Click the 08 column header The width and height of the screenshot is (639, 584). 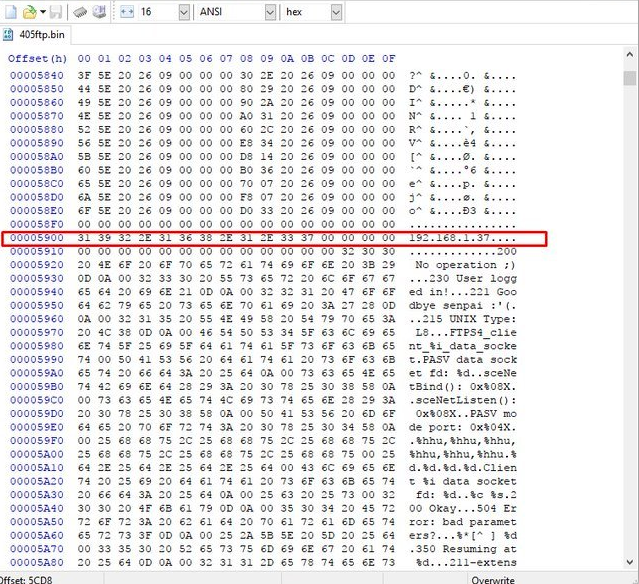(247, 59)
